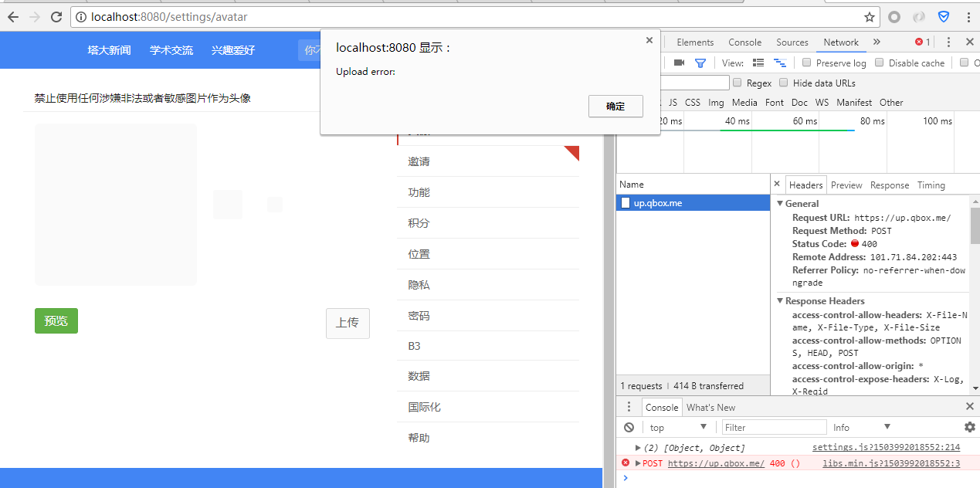Click the 确定 button in alert
The height and width of the screenshot is (488, 980).
click(615, 107)
